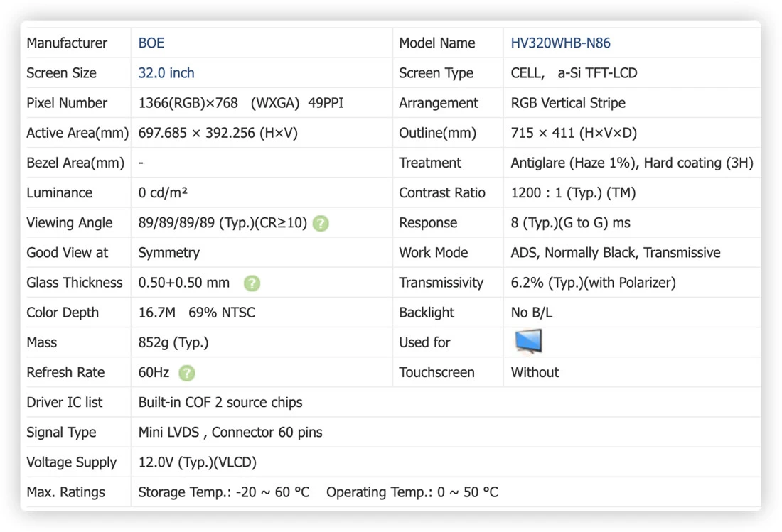Screen dimensions: 782x532
Task: Select the Without touchscreen value
Action: point(535,372)
